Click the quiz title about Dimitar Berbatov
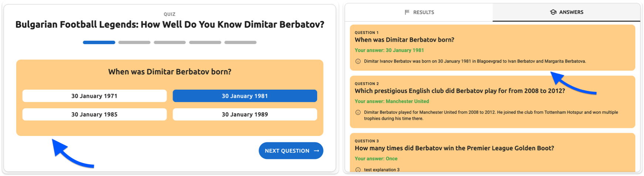This screenshot has height=176, width=644. point(170,24)
